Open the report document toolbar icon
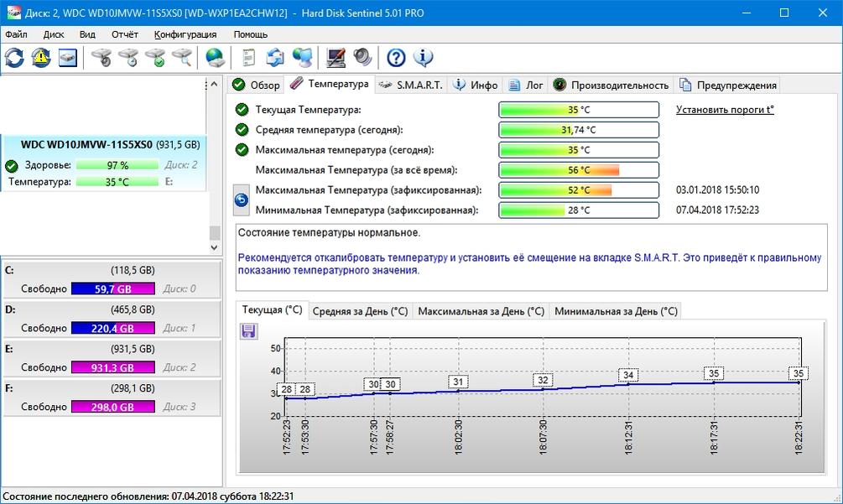 click(248, 58)
